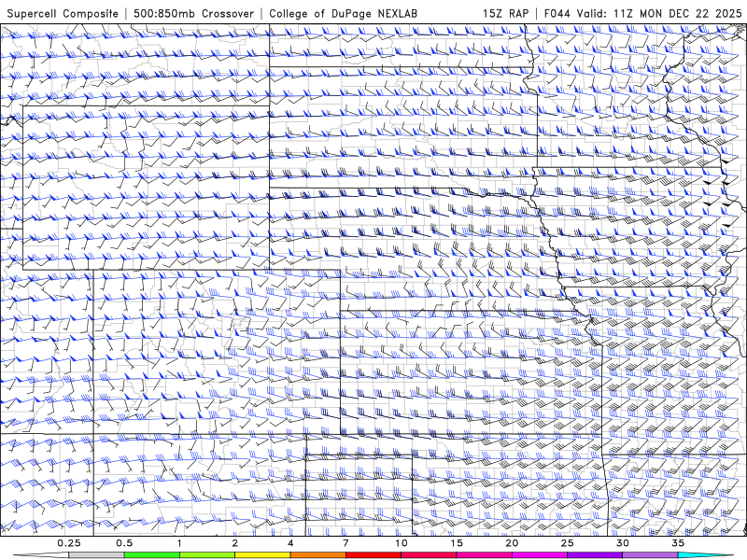Select the crimson swatch between 10 and 15
This screenshot has width=747, height=560.
click(429, 555)
